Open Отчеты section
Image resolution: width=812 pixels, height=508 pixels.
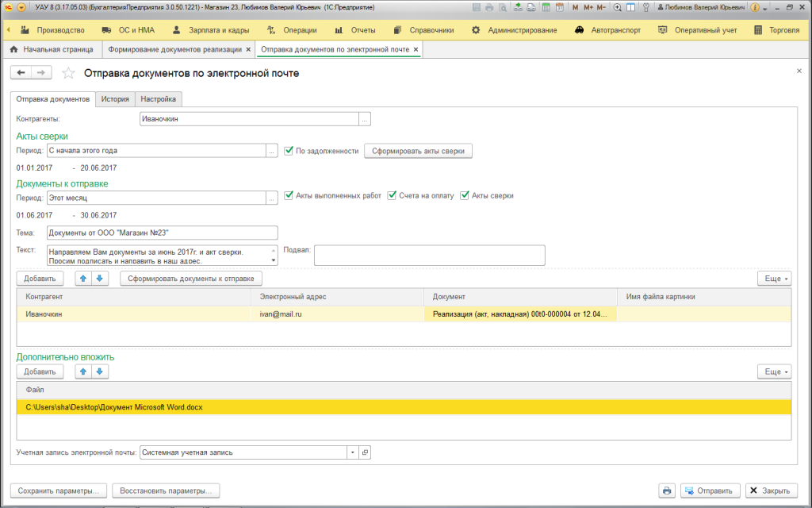(x=354, y=30)
